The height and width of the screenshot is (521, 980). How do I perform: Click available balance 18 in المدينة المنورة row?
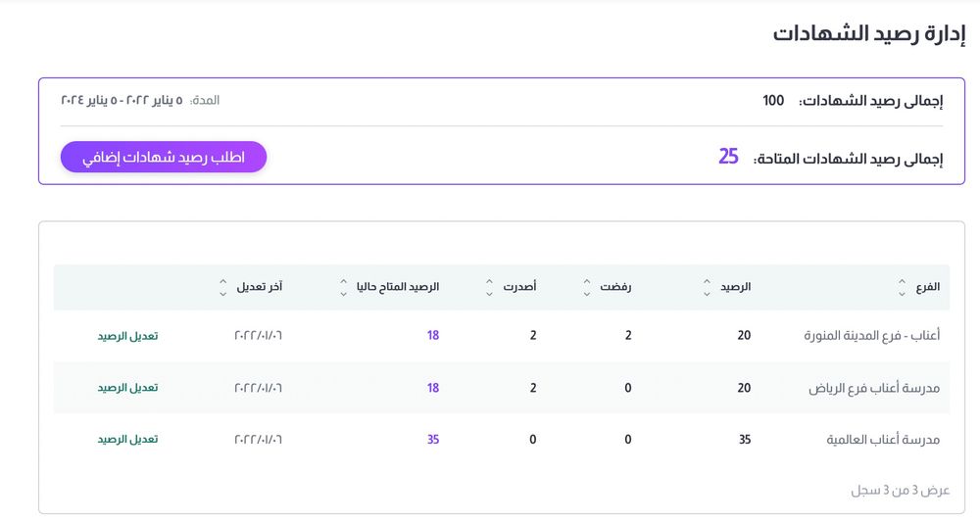coord(433,336)
